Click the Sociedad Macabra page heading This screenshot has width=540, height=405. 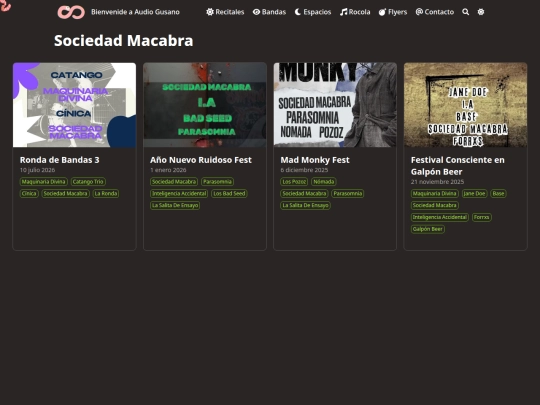click(124, 41)
